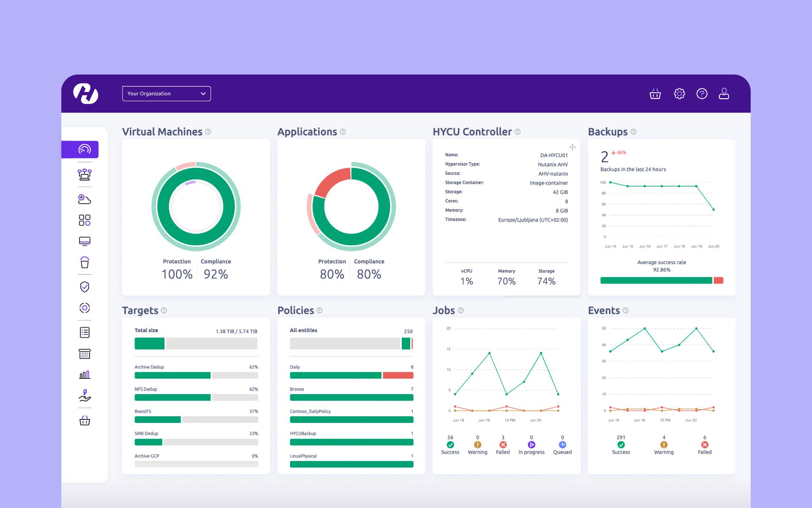Screen dimensions: 812x508
Task: Open the bar chart Reports sidebar icon
Action: click(x=85, y=375)
